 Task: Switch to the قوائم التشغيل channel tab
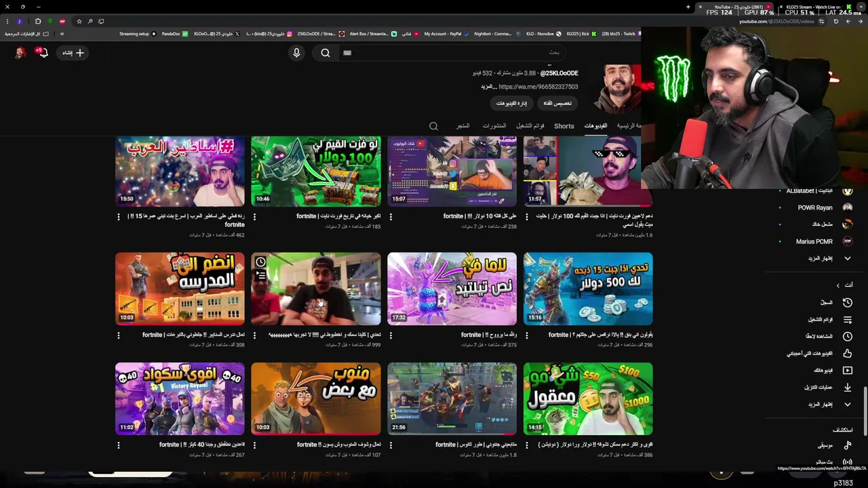pyautogui.click(x=530, y=126)
